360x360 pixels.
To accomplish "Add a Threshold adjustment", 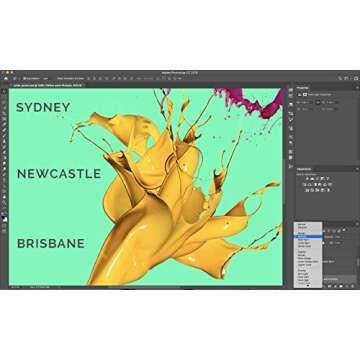I will tap(318, 190).
